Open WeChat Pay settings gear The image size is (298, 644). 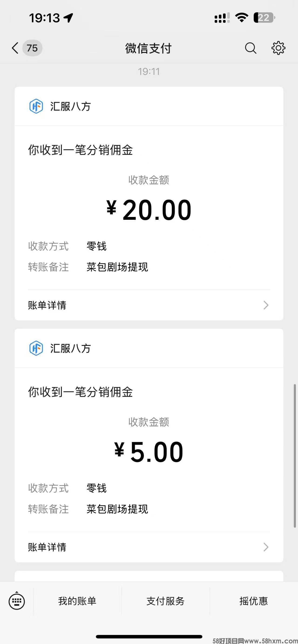(x=278, y=48)
